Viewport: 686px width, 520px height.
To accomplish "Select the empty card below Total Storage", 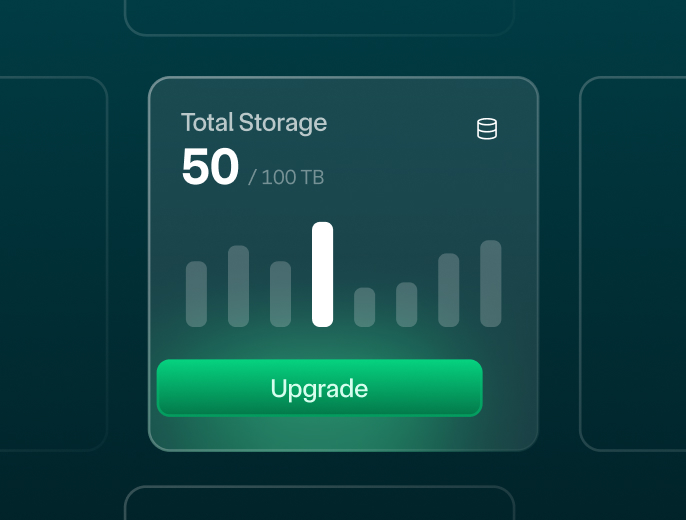I will [319, 503].
